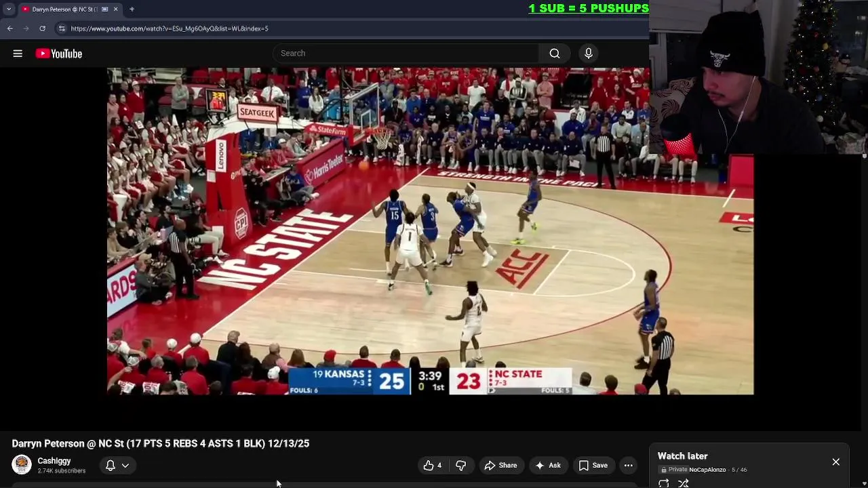
Task: Close the Darryn Peterson browser tab
Action: pos(115,9)
